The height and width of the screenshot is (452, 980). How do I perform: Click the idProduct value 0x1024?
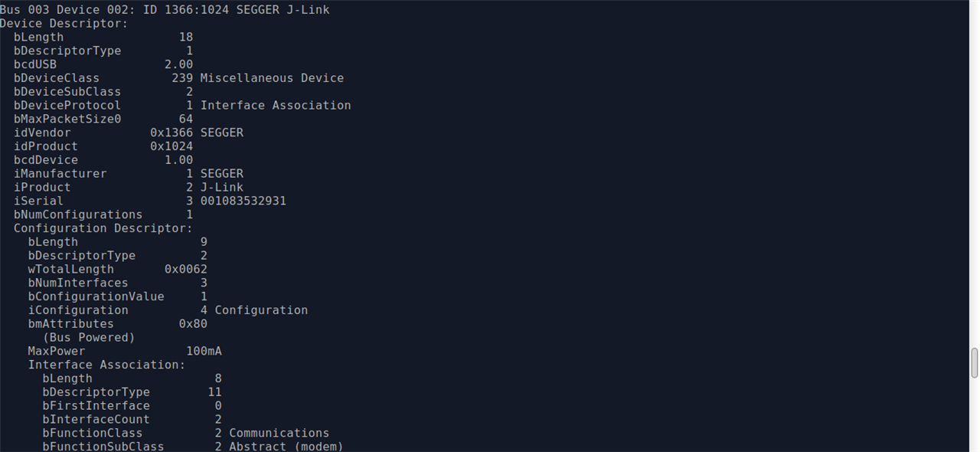click(171, 146)
